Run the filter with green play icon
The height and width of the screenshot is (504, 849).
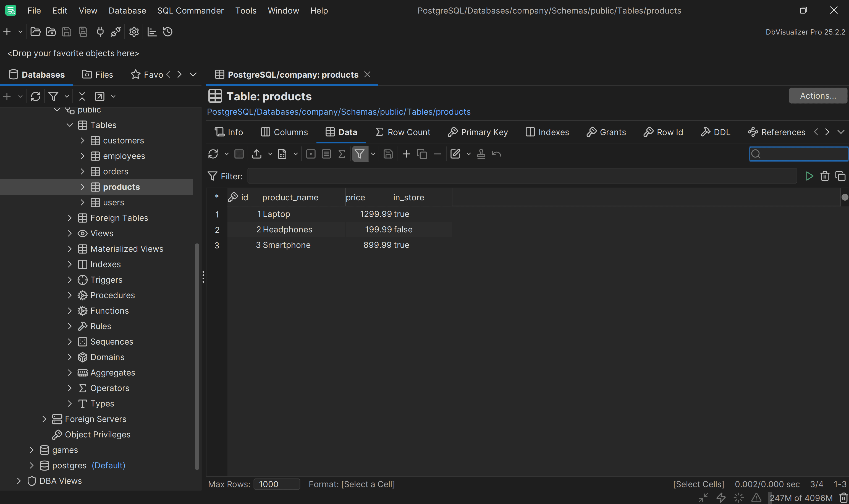(809, 176)
